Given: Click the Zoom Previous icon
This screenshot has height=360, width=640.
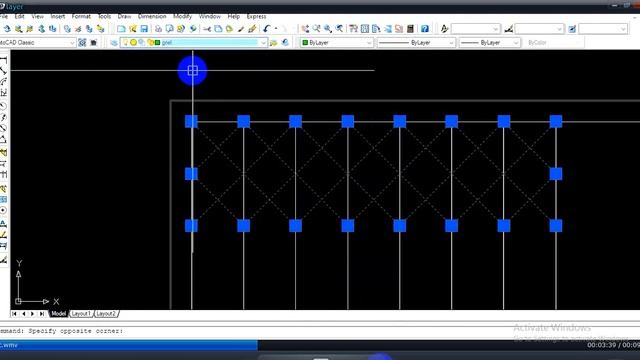Looking at the screenshot, I should tap(339, 29).
